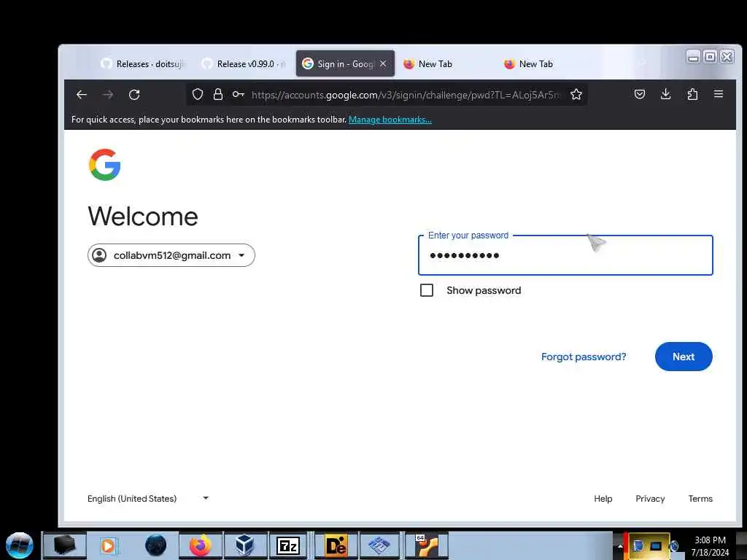Open the Help link

pyautogui.click(x=603, y=499)
